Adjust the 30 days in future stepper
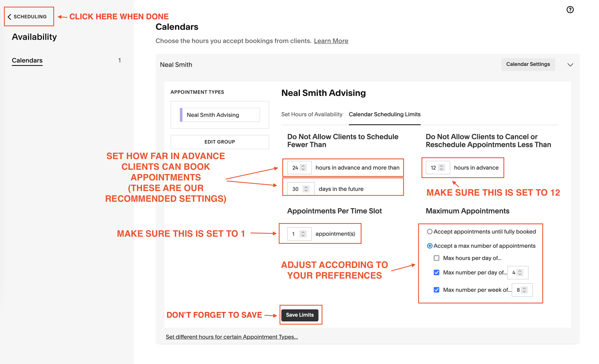Viewport: 599px width, 364px height. coord(306,189)
